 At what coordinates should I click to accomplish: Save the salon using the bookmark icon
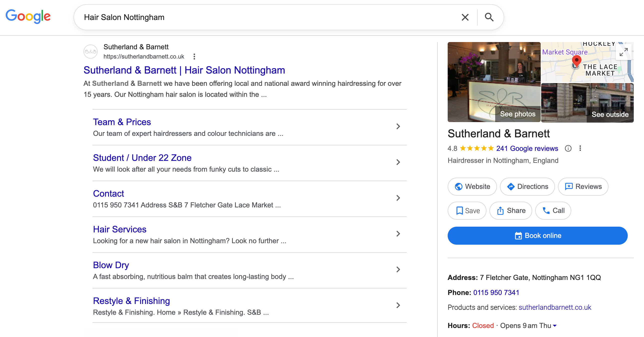(x=459, y=210)
